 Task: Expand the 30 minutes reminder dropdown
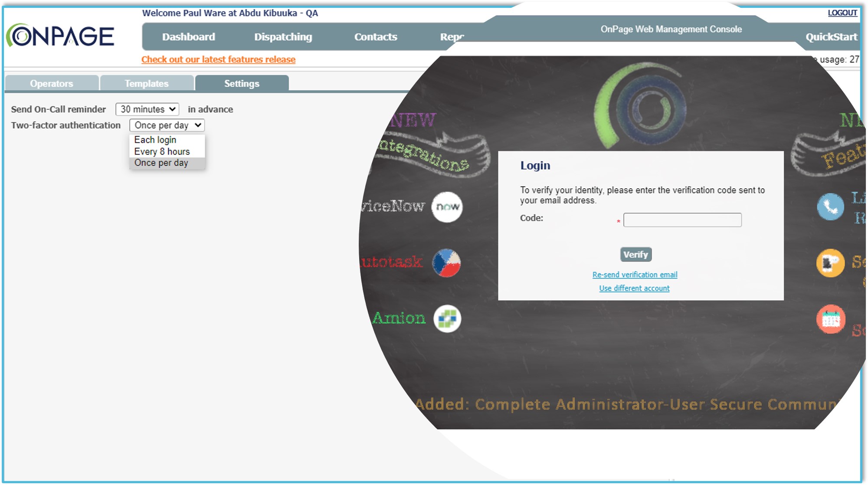148,109
